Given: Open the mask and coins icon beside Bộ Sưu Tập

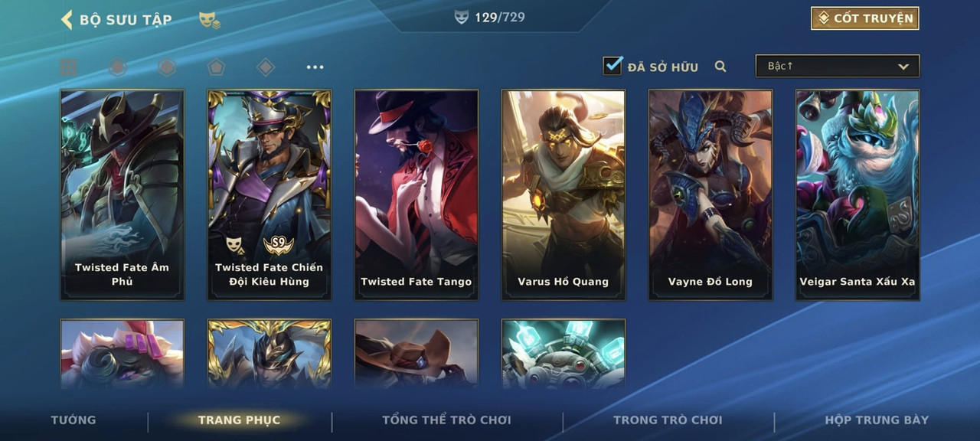Looking at the screenshot, I should coord(210,20).
